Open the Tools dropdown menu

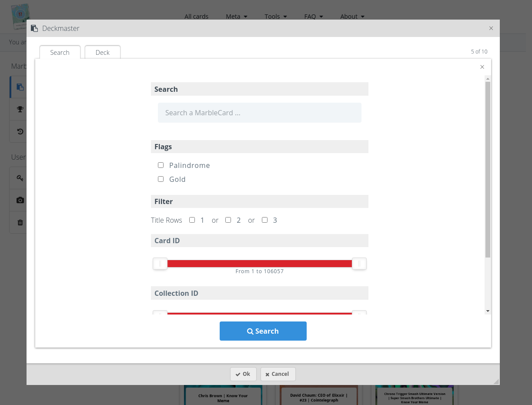point(275,17)
